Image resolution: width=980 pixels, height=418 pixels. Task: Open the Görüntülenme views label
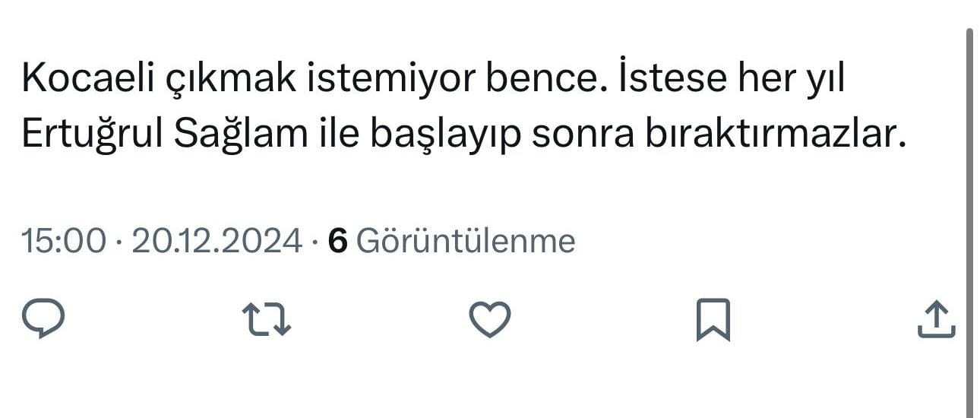(466, 242)
